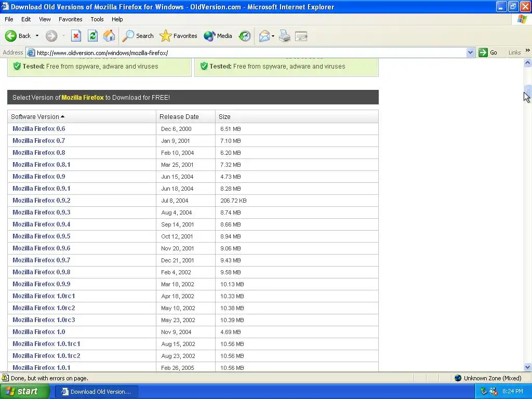Open the Windows Start menu
This screenshot has width=532, height=399.
(24, 391)
